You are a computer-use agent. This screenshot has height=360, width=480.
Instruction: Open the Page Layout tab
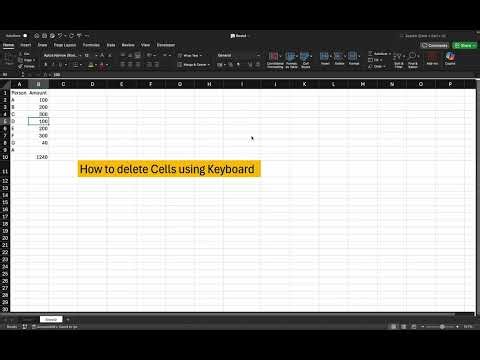[65, 45]
